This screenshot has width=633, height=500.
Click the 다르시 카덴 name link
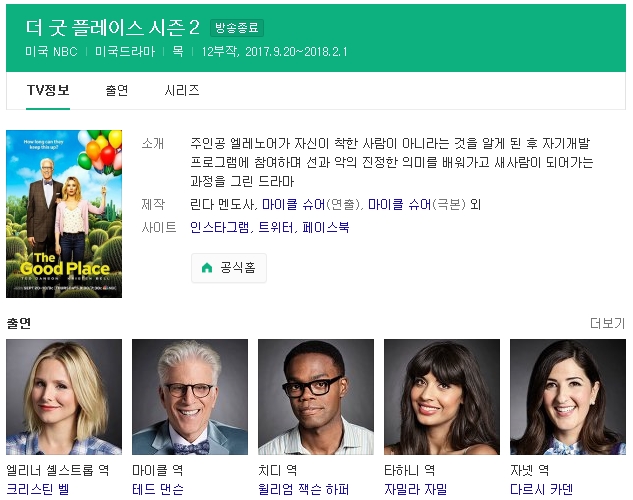pos(541,489)
